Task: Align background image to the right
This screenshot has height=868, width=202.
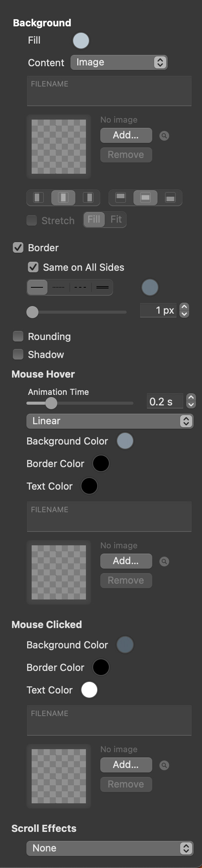Action: [88, 197]
